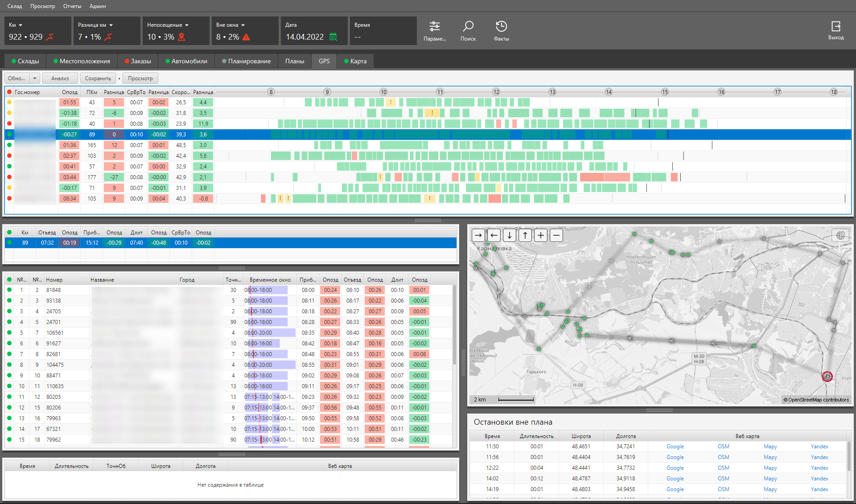This screenshot has height=504, width=856.
Task: Click the globe layer icon on map
Action: point(840,235)
